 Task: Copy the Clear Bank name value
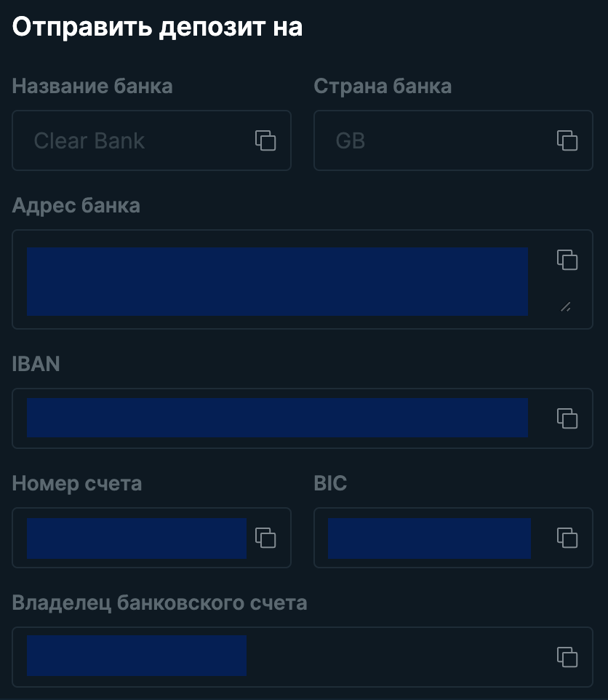(265, 140)
